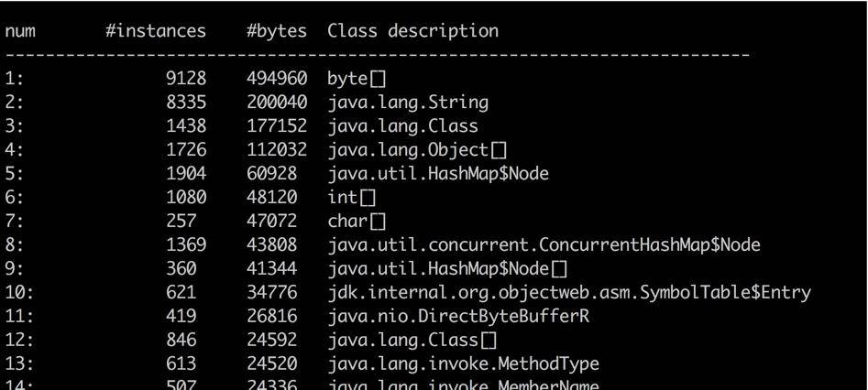This screenshot has width=868, height=390.
Task: Click the java.lang.Class[] entry in row 12
Action: (x=412, y=340)
